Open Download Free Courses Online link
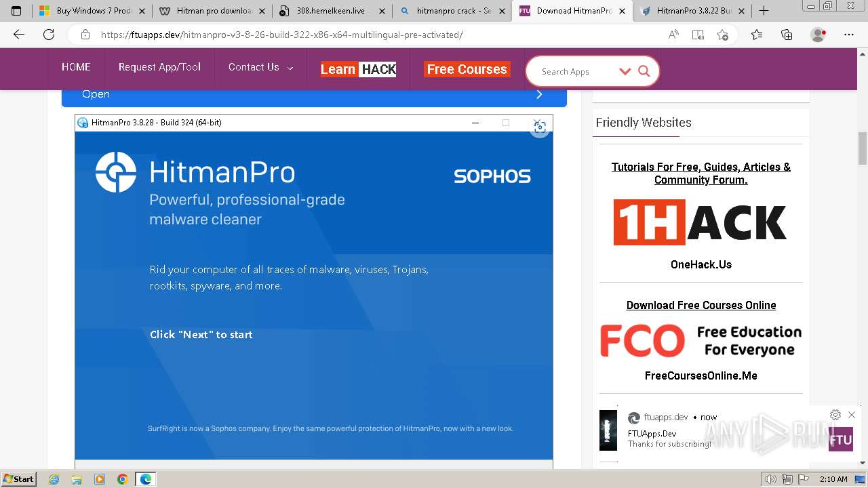Screen dimensions: 868x488 point(701,305)
